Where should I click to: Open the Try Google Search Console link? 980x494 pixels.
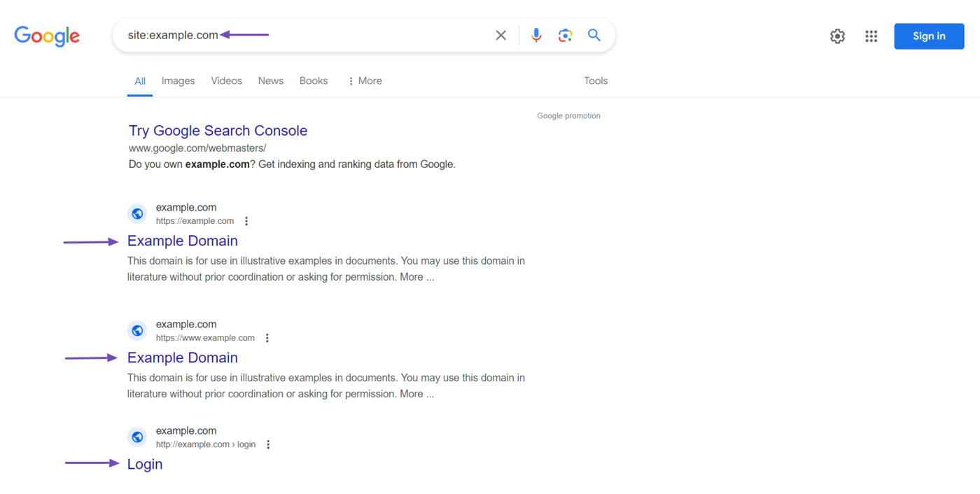(218, 131)
